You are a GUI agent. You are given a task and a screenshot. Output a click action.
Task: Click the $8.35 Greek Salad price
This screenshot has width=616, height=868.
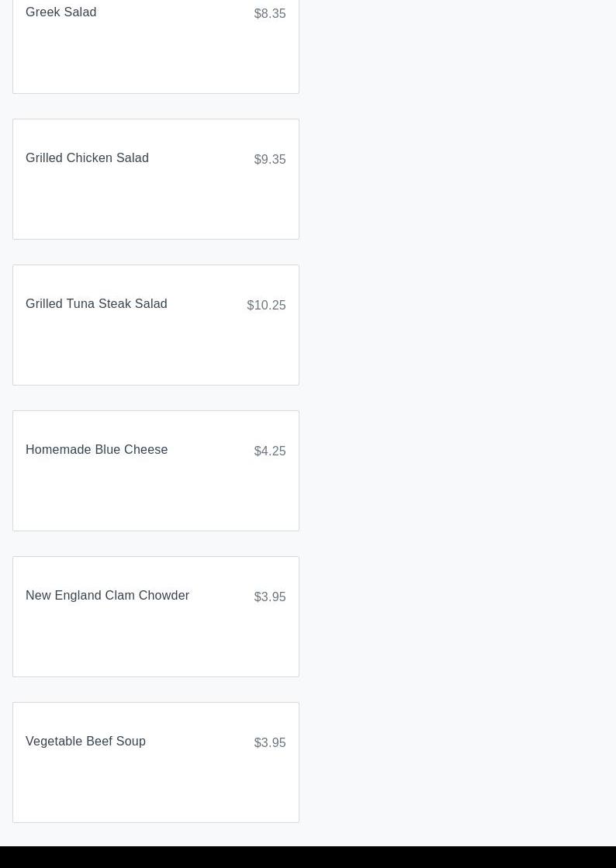pyautogui.click(x=270, y=14)
